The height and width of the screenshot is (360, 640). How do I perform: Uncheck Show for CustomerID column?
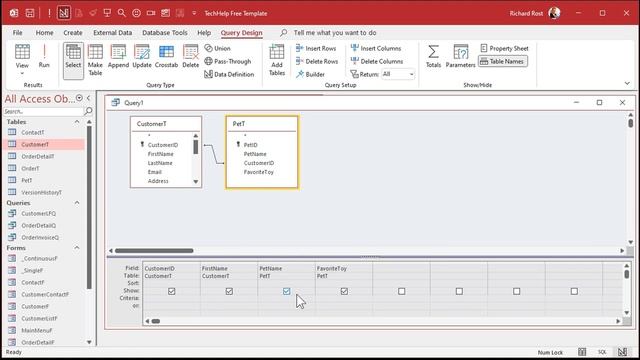pos(171,291)
